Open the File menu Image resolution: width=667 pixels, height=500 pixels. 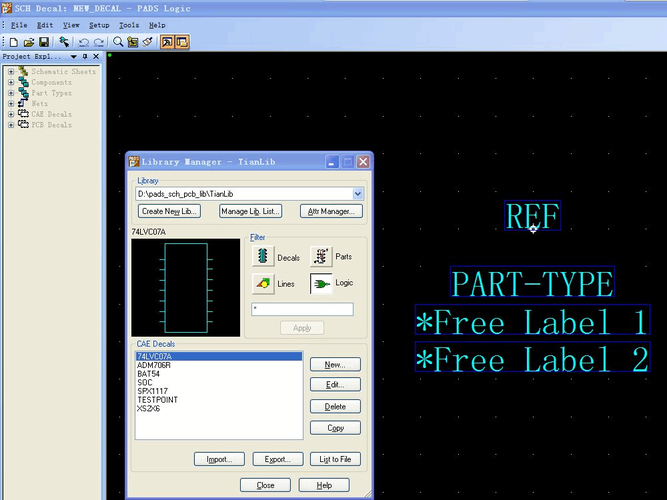(x=19, y=25)
